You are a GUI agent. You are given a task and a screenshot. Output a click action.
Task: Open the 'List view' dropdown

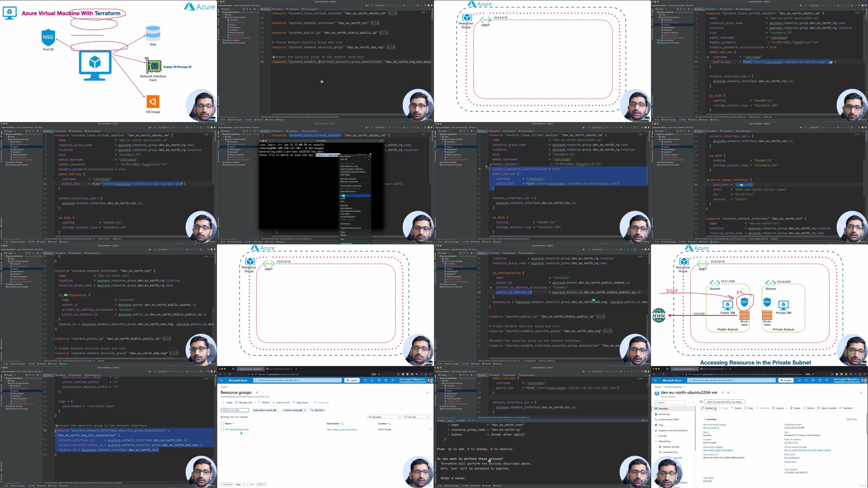point(416,417)
